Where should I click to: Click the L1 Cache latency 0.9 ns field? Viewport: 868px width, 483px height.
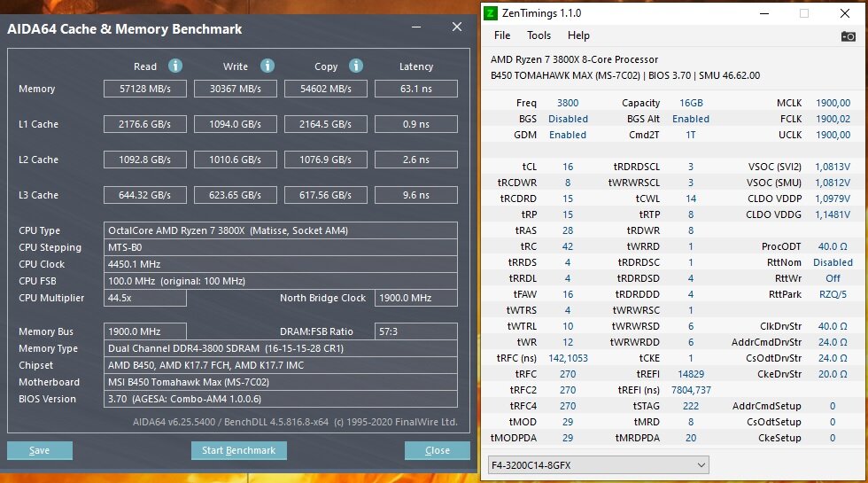[x=416, y=124]
